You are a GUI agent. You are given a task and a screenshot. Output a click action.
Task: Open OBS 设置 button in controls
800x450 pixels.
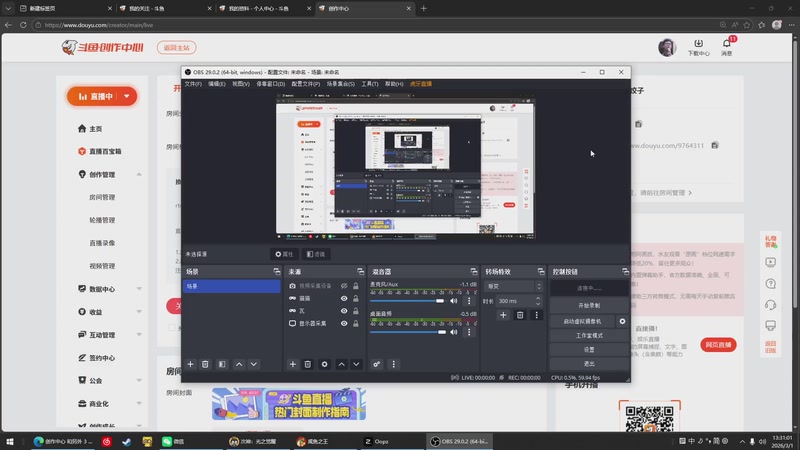pyautogui.click(x=589, y=349)
